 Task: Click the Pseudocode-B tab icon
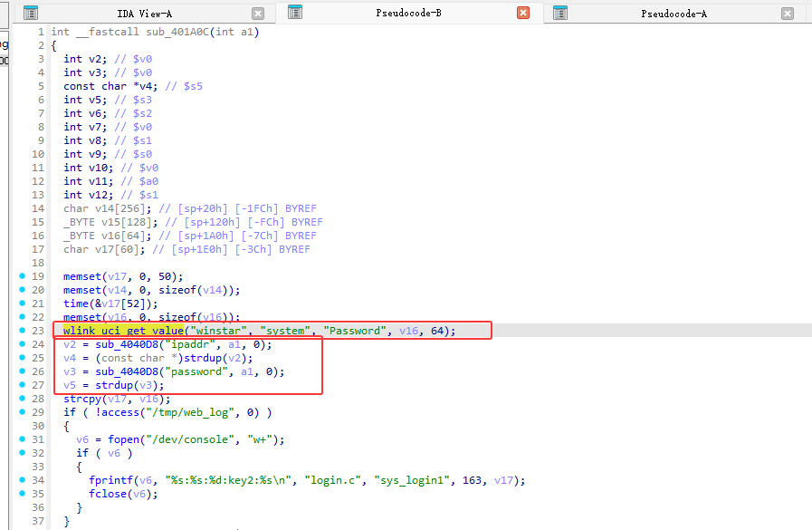[x=295, y=13]
